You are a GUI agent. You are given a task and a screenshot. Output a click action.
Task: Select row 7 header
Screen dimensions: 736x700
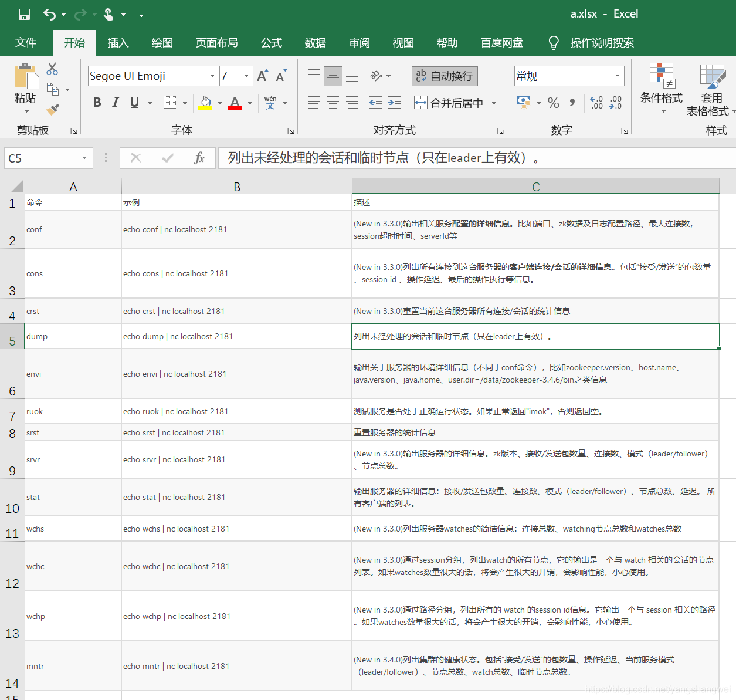click(12, 411)
